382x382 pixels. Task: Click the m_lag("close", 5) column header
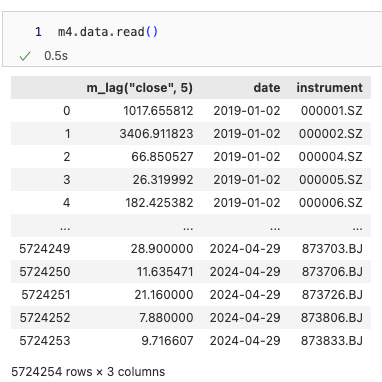tap(139, 88)
